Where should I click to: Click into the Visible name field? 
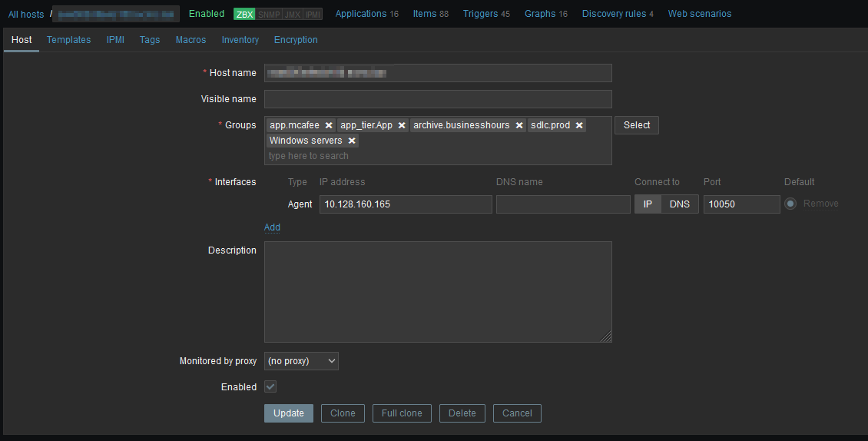[438, 99]
